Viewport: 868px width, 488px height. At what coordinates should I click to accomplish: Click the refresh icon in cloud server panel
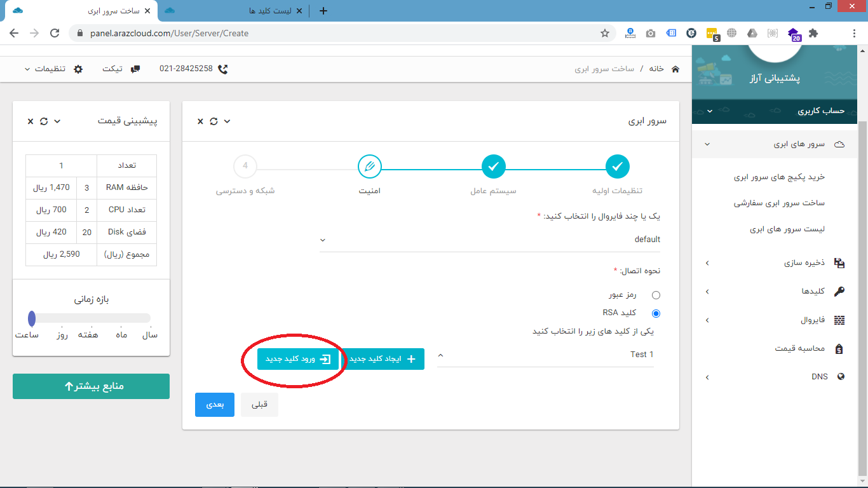pos(214,121)
